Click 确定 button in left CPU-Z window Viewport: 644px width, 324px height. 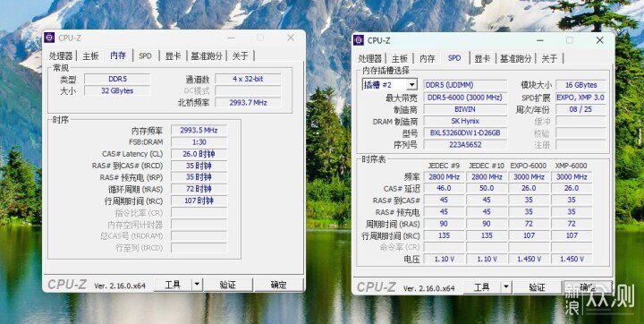(x=278, y=285)
